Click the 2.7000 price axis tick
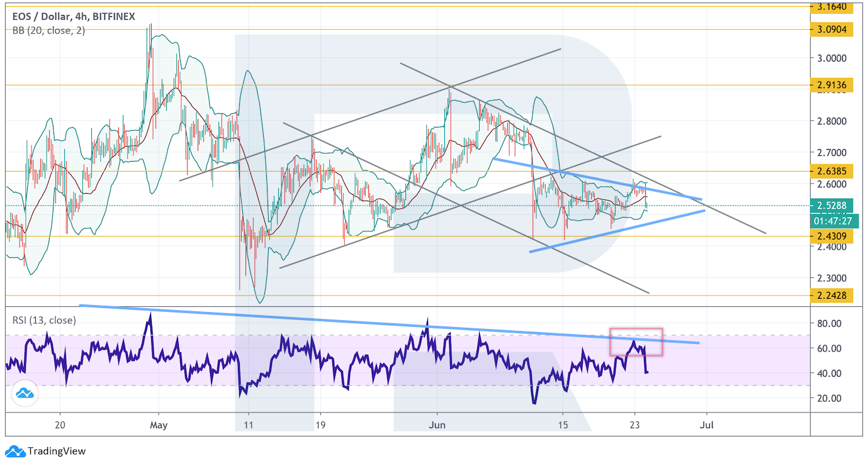 pos(831,153)
